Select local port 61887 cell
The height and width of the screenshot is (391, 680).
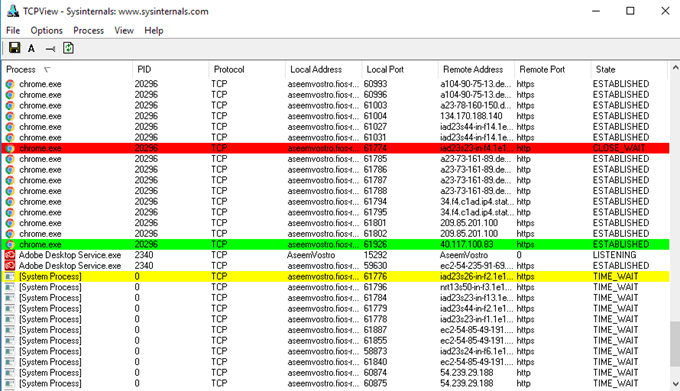point(376,330)
